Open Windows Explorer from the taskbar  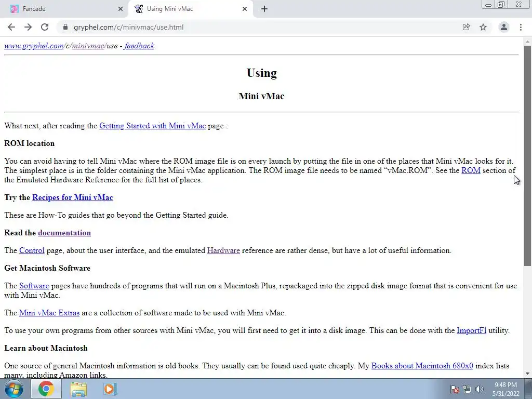click(x=78, y=389)
